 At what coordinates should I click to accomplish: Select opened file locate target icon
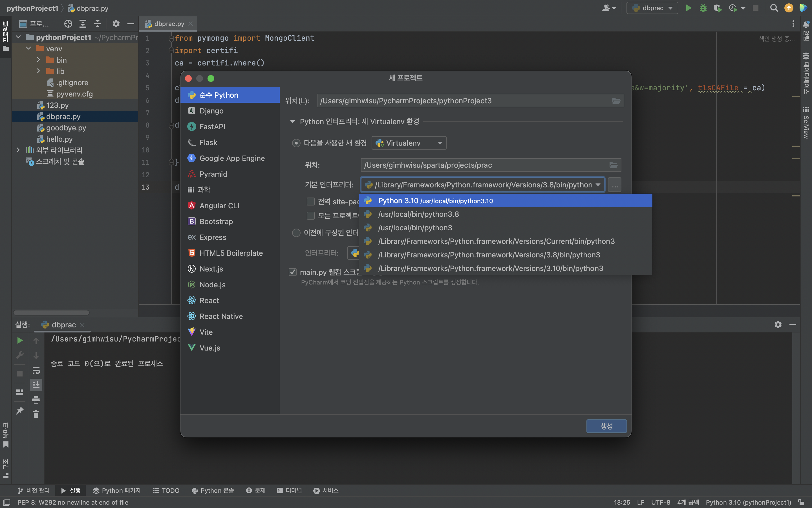point(68,24)
